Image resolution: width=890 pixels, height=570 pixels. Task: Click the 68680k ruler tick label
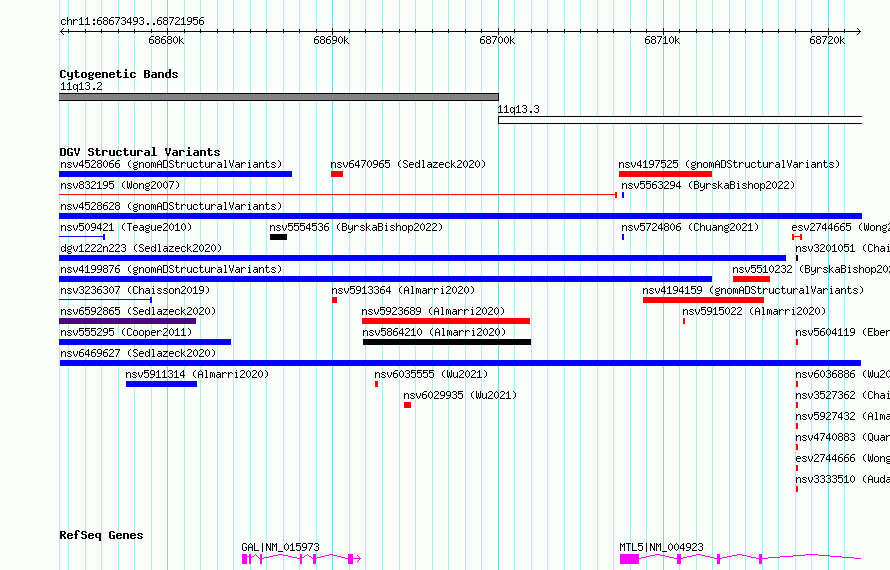point(166,40)
